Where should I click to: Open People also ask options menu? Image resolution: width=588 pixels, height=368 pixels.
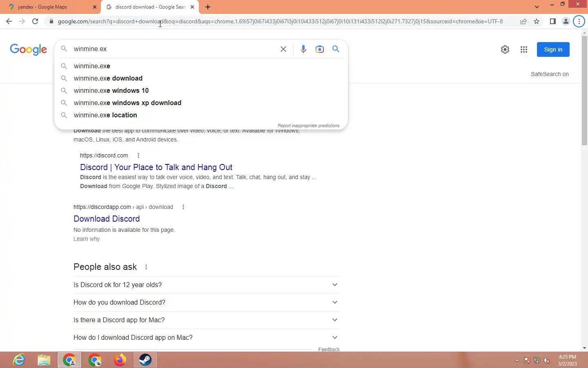(x=146, y=267)
